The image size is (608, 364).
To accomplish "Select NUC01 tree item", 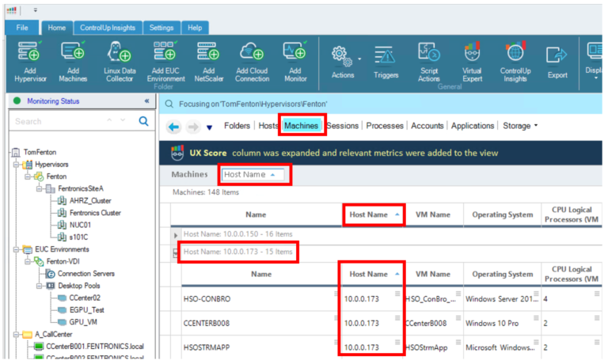I will click(x=80, y=226).
